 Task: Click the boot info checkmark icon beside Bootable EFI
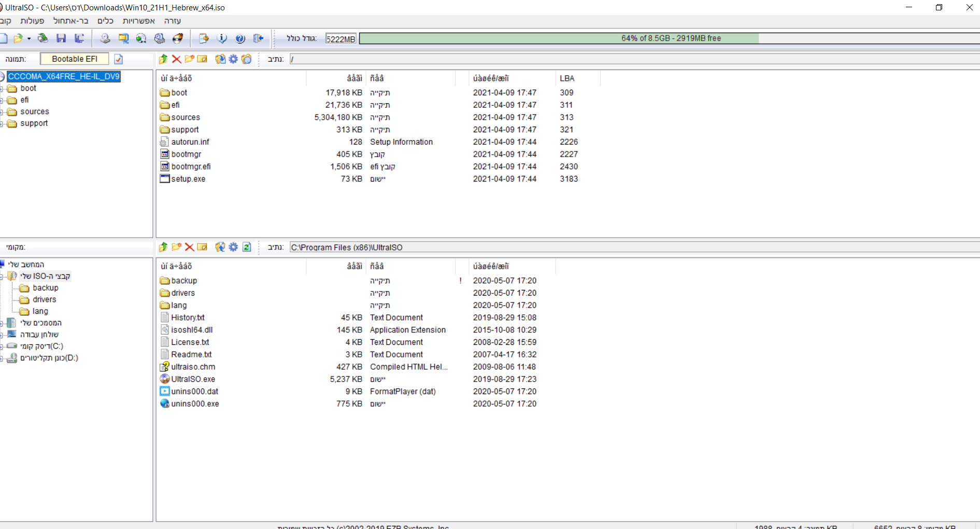[x=119, y=59]
